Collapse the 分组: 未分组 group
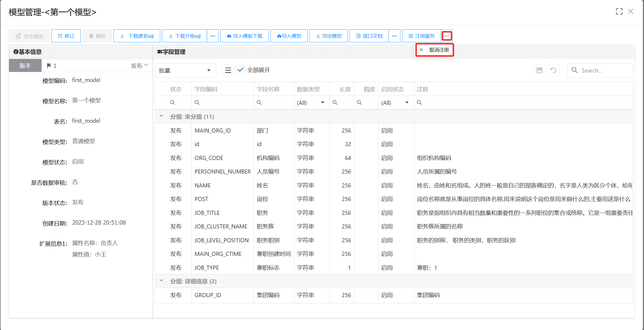 point(161,116)
